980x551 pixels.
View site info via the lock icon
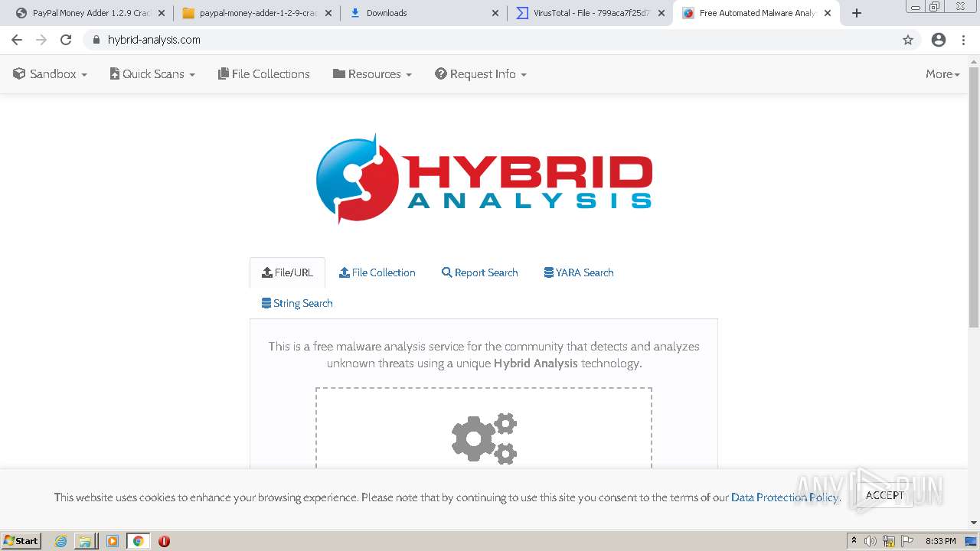point(96,40)
